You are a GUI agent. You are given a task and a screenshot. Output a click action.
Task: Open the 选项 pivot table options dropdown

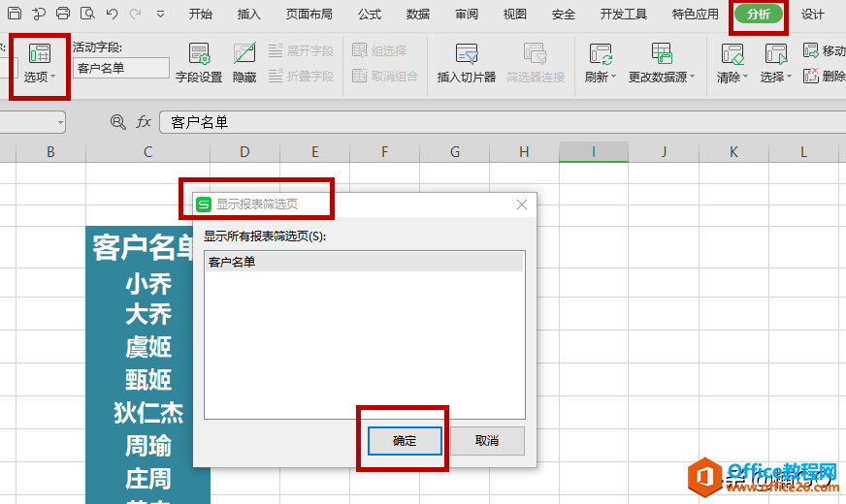[40, 64]
